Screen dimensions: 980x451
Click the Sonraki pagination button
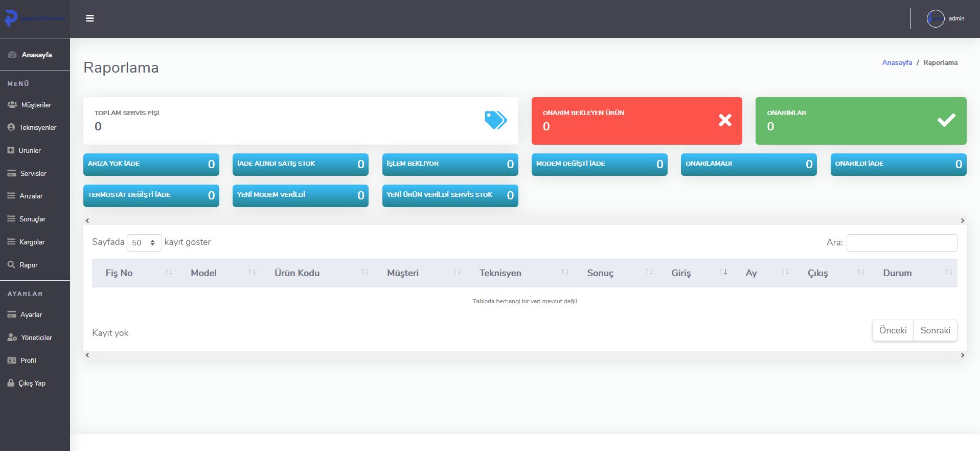point(935,330)
